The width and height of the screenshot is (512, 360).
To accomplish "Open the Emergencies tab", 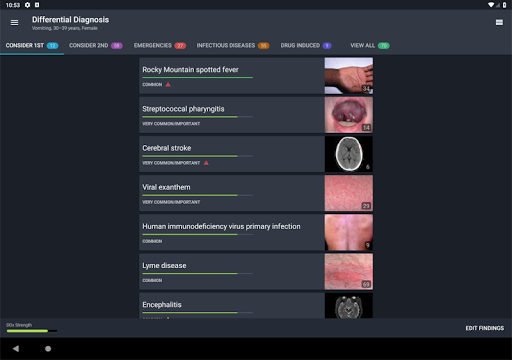I will 160,46.
